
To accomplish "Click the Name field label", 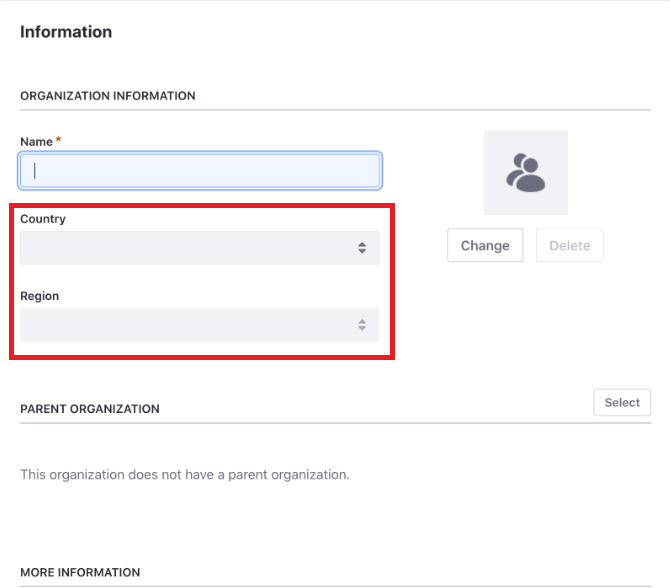I will pyautogui.click(x=35, y=142).
